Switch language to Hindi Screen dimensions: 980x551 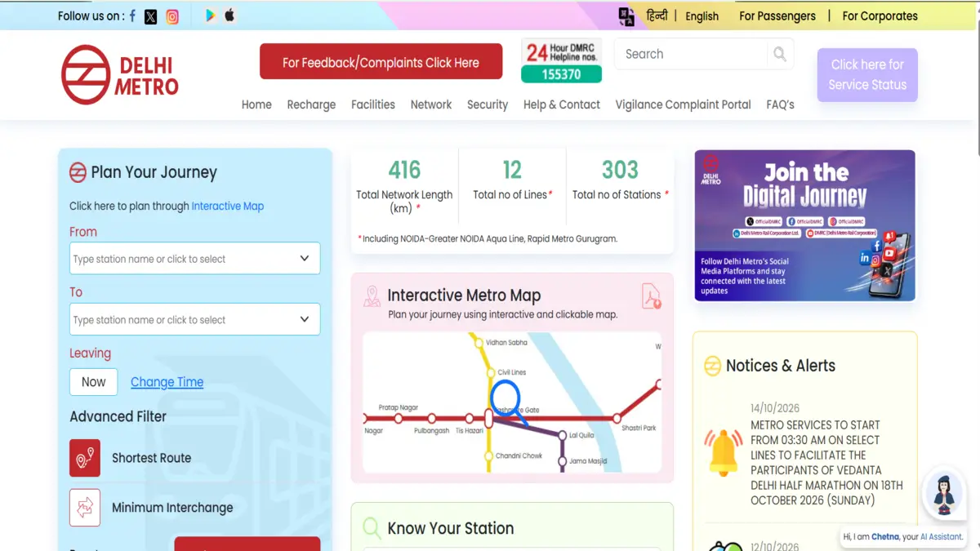click(x=657, y=16)
